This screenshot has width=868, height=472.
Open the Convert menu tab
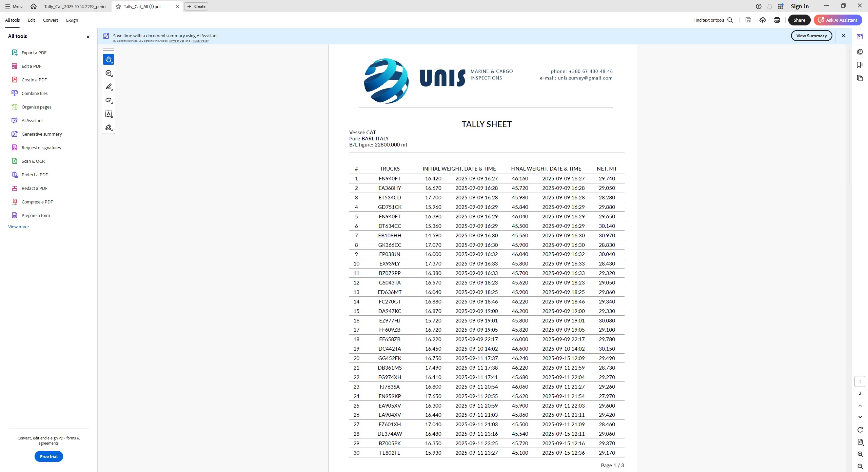50,20
